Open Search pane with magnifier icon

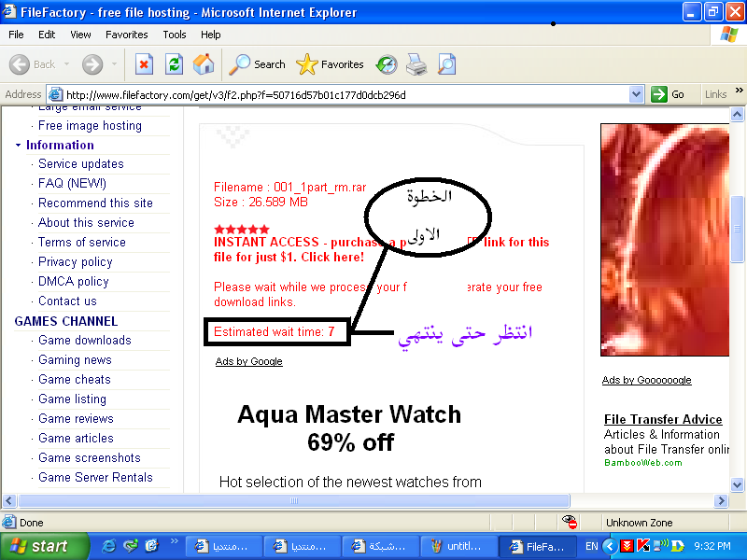tap(257, 64)
